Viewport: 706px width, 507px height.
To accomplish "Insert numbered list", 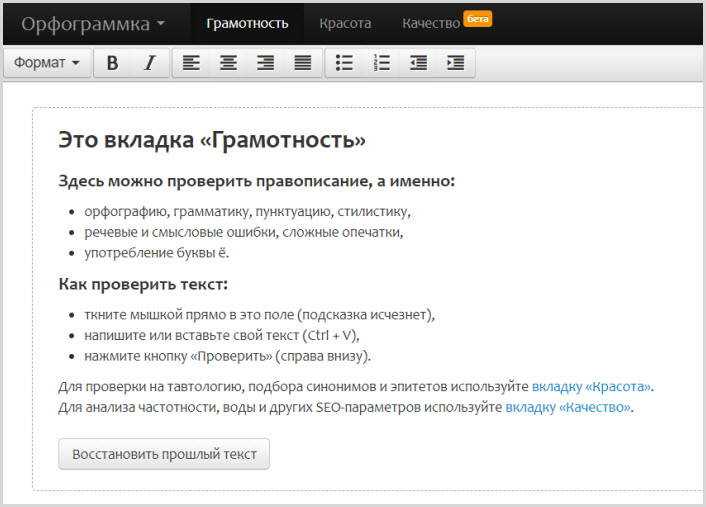I will pyautogui.click(x=382, y=63).
